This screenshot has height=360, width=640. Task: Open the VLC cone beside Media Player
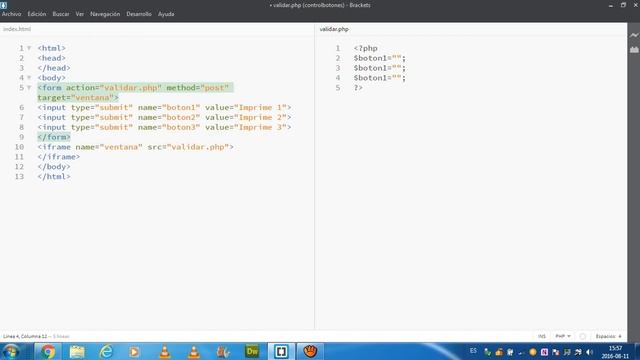(x=164, y=351)
